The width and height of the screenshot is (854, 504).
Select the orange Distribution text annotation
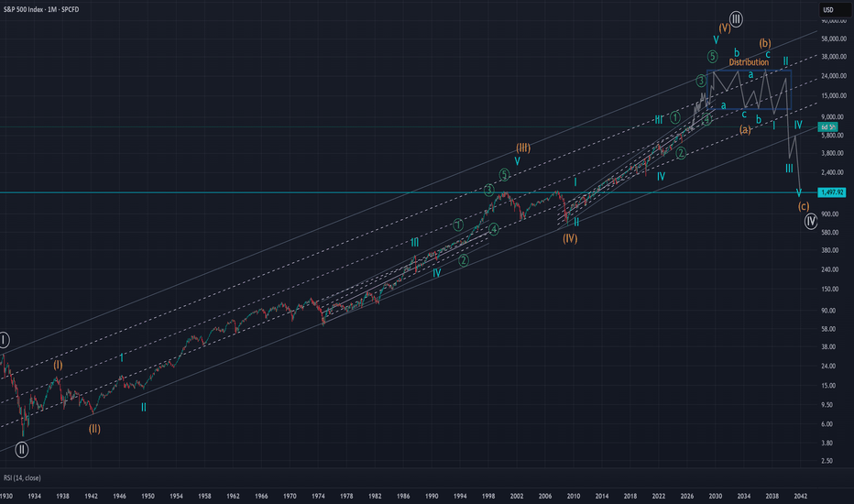pyautogui.click(x=749, y=62)
